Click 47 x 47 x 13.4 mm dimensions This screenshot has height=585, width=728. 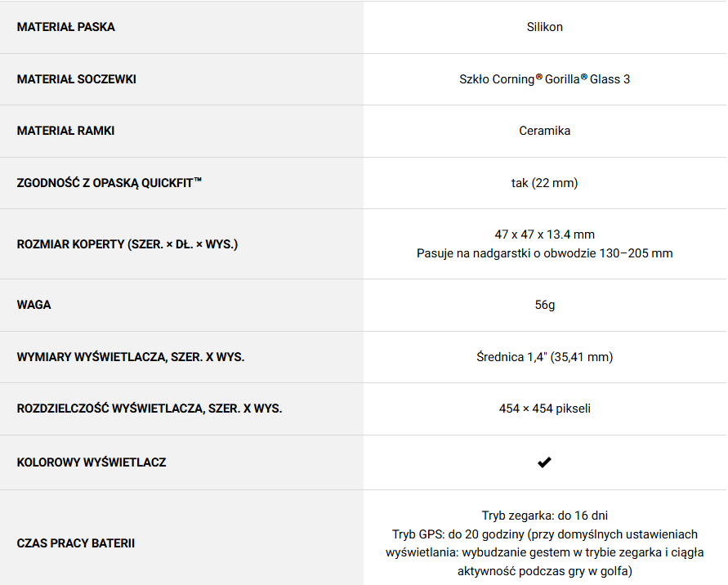pyautogui.click(x=545, y=234)
